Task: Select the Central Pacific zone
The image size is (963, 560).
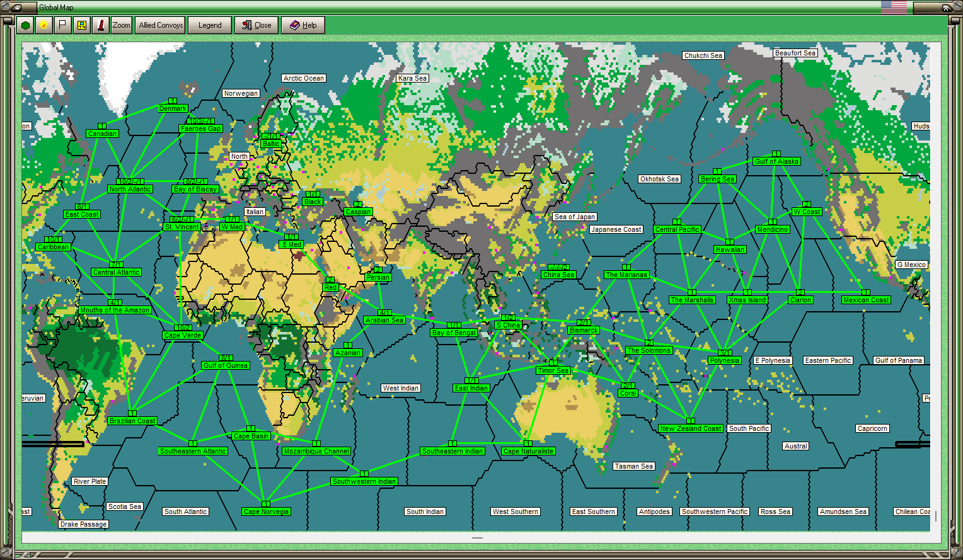Action: point(677,229)
